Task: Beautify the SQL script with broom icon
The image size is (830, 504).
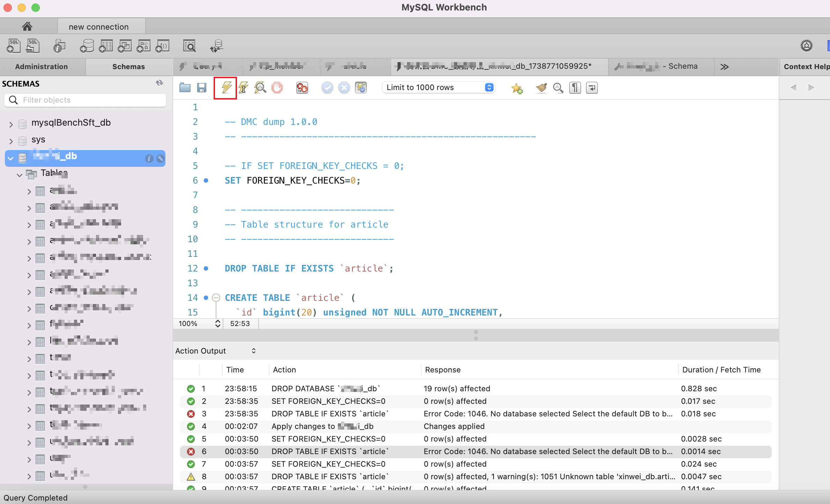Action: pos(541,88)
